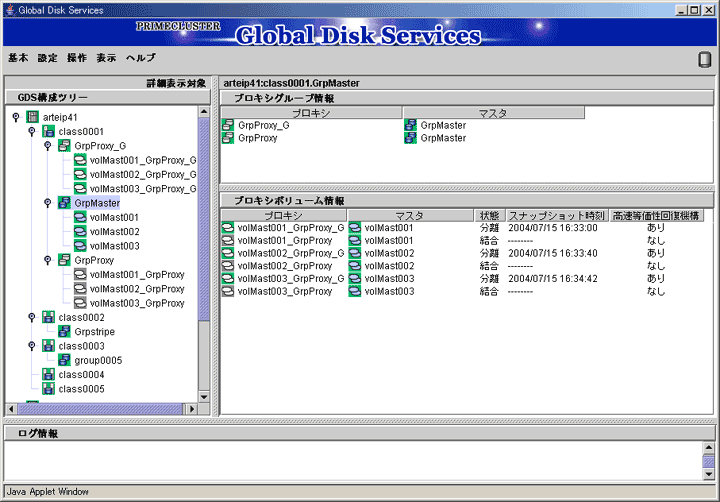Select volMast001 under GrpMaster in tree
Screen dimensions: 720x502
click(114, 217)
